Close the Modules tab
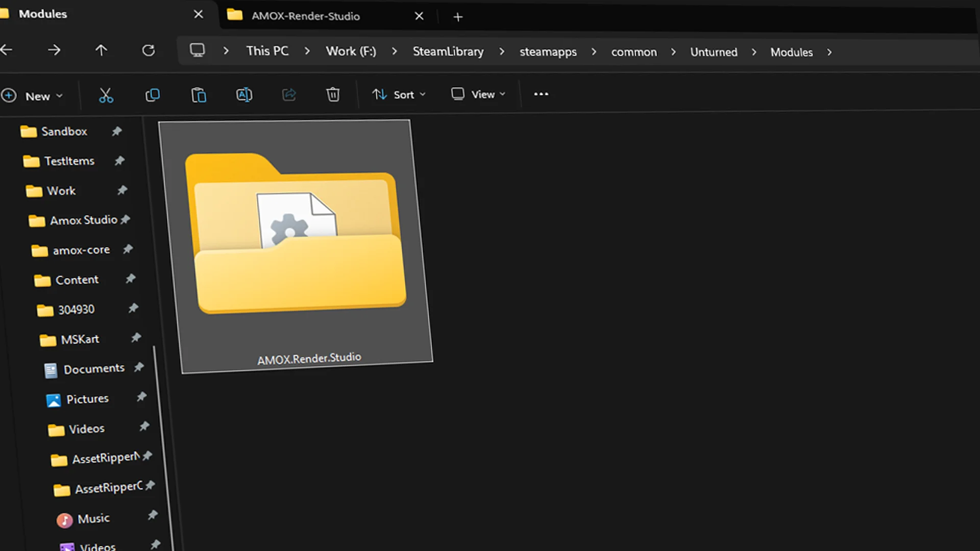 [x=199, y=14]
